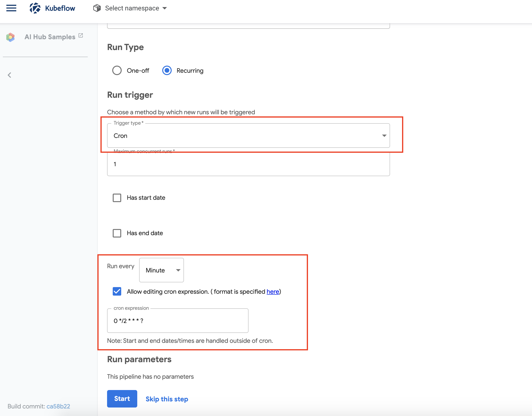532x416 pixels.
Task: Click the Kubeflow logo icon
Action: 35,8
